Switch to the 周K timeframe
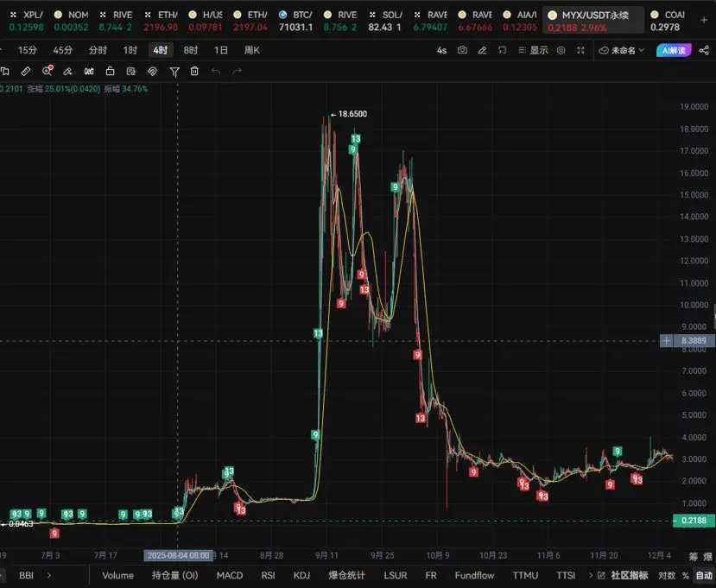The height and width of the screenshot is (588, 716). click(x=252, y=50)
